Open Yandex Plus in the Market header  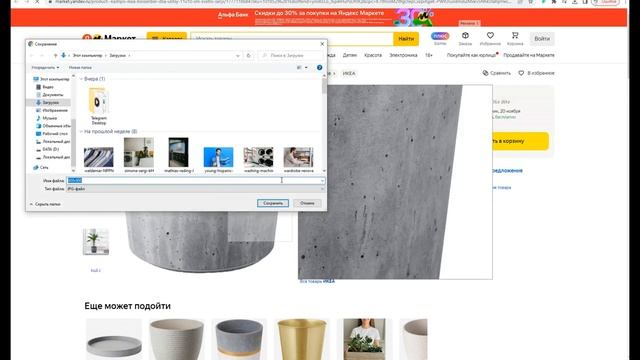(x=440, y=38)
